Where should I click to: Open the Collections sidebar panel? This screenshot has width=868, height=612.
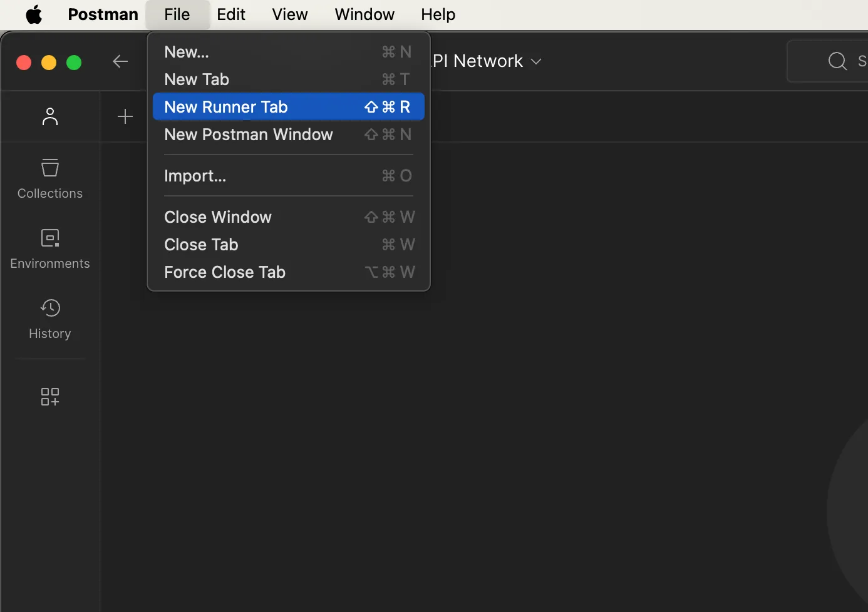[50, 179]
